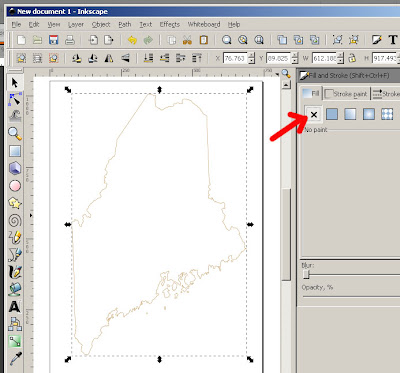The image size is (400, 373).
Task: Save the document with floppy icon
Action: pos(53,40)
